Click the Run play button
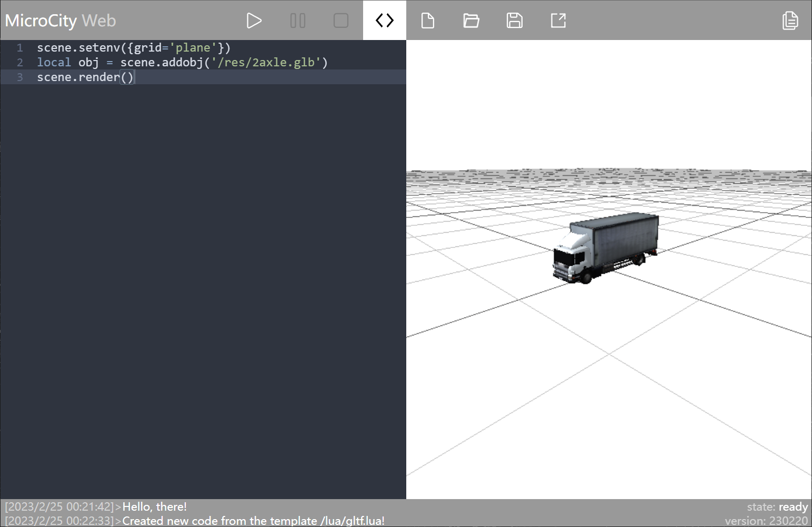The image size is (812, 527). 254,21
